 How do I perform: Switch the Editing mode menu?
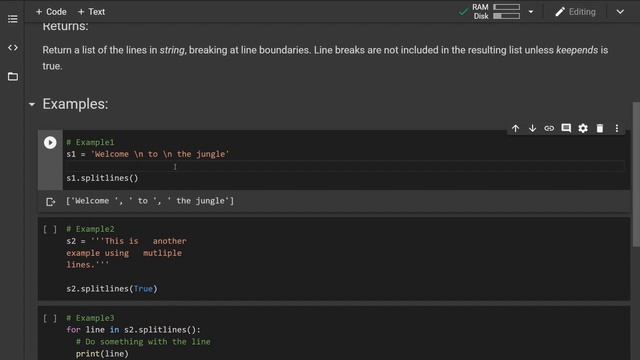point(576,12)
